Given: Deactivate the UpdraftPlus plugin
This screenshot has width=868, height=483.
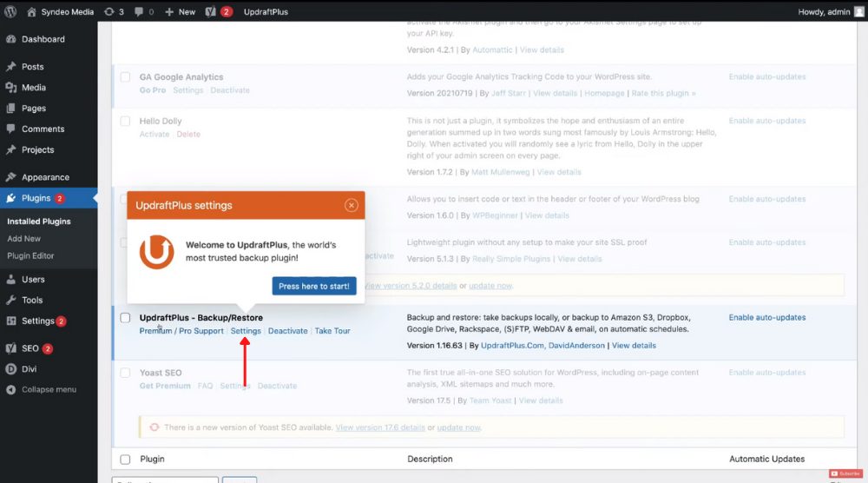Looking at the screenshot, I should tap(288, 331).
